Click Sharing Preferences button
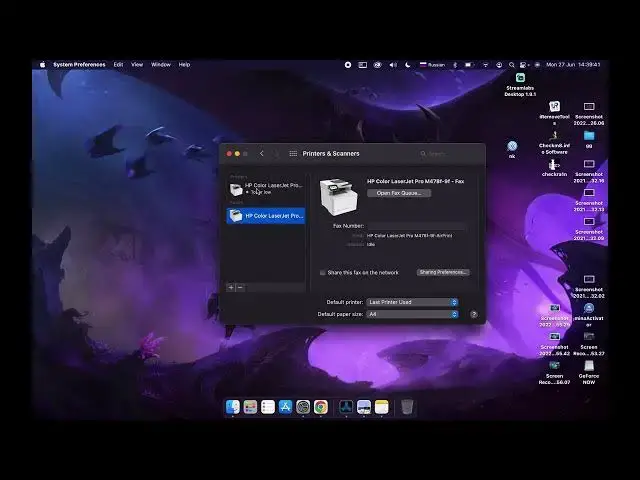Screen dimensions: 640x480 (443, 272)
